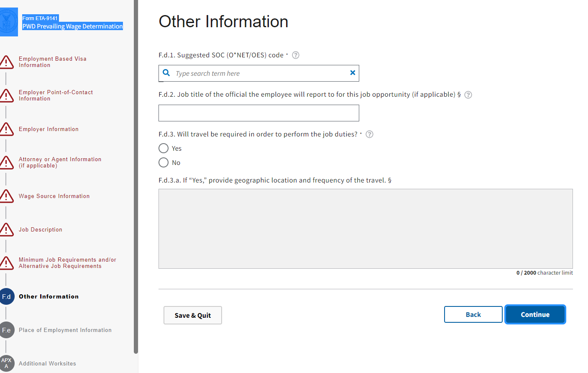
Task: Select Yes for travel required
Action: tap(164, 148)
